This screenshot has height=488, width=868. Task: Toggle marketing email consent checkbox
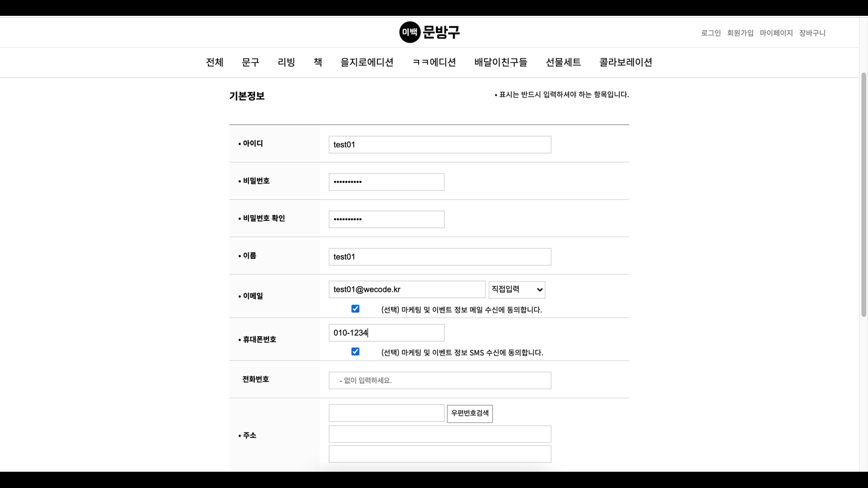(x=355, y=309)
